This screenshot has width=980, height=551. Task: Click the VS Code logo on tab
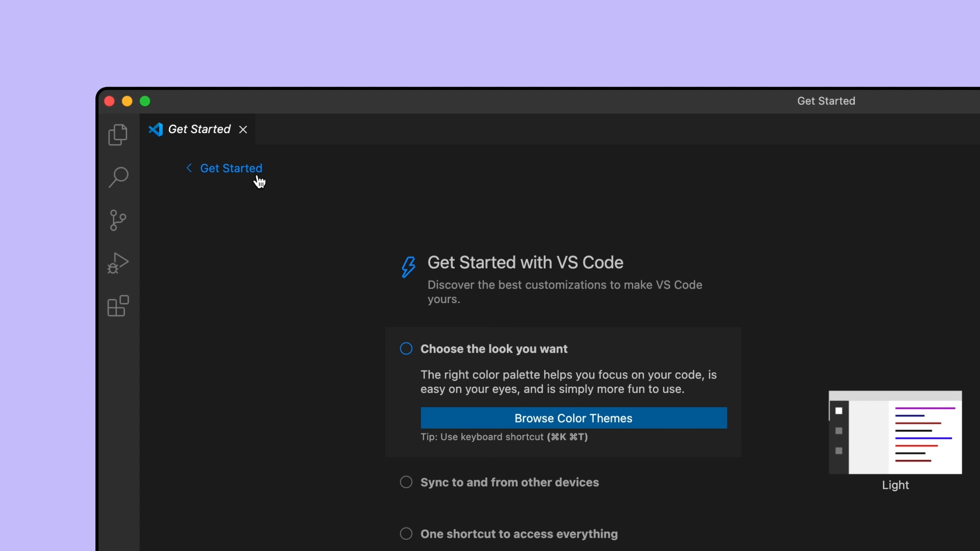[x=156, y=130]
